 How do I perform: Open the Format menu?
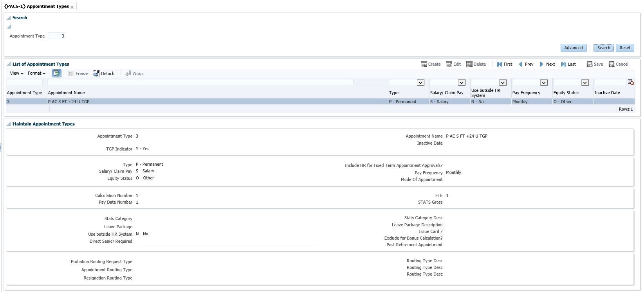[x=36, y=73]
